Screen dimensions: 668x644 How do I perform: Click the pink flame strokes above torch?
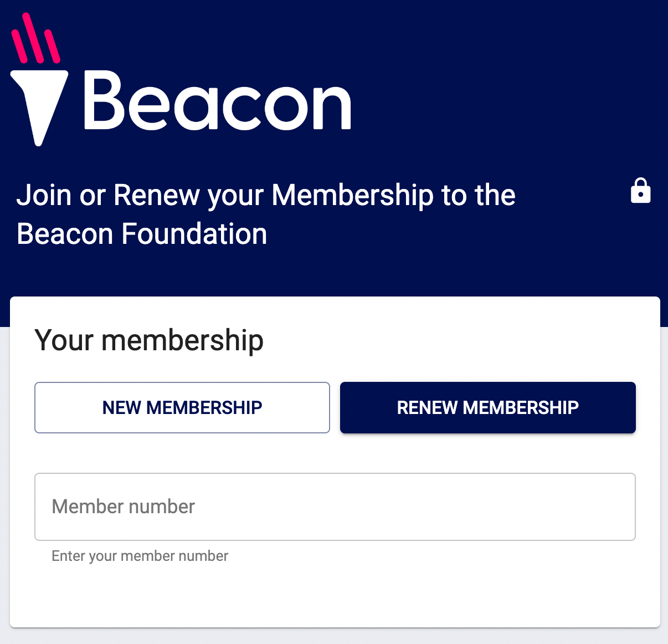coord(35,40)
